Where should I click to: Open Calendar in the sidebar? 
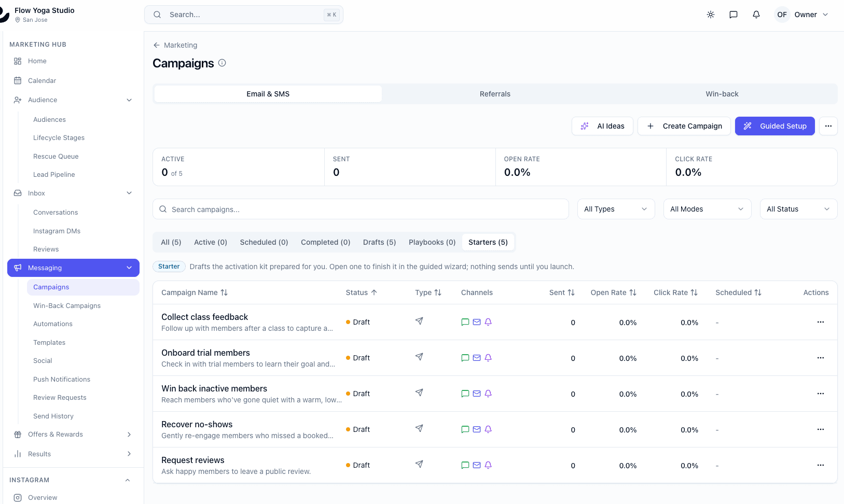(73, 80)
